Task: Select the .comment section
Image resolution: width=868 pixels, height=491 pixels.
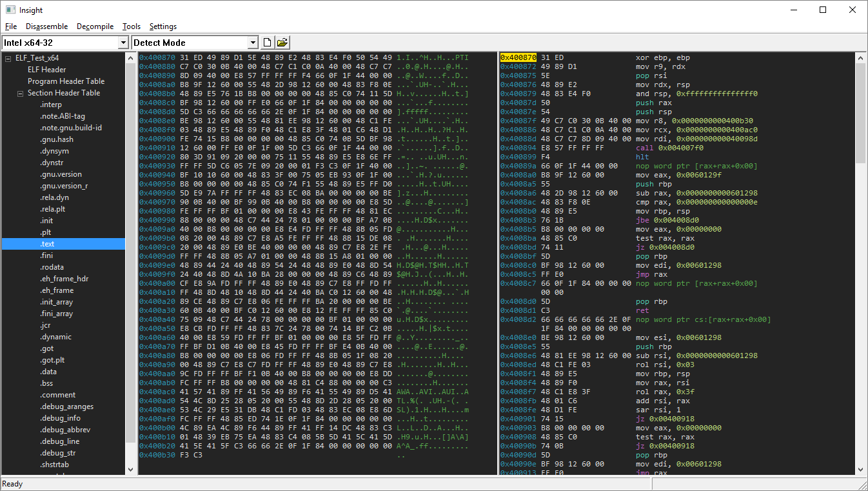Action: [57, 395]
